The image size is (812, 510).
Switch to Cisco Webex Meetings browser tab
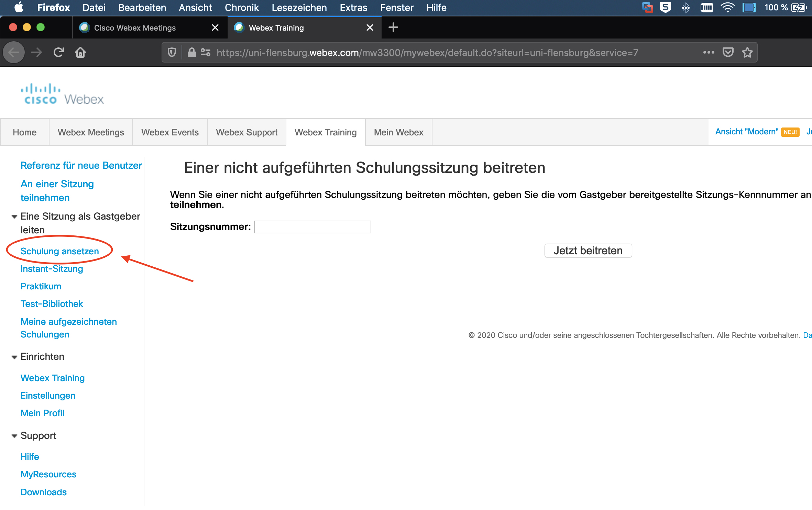coord(135,27)
